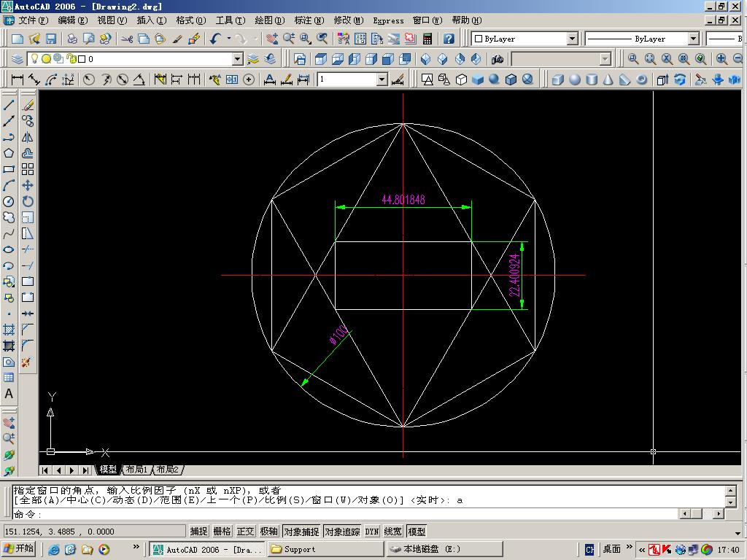This screenshot has height=560, width=747.
Task: Open the ByLayer linetype dropdown
Action: point(694,39)
